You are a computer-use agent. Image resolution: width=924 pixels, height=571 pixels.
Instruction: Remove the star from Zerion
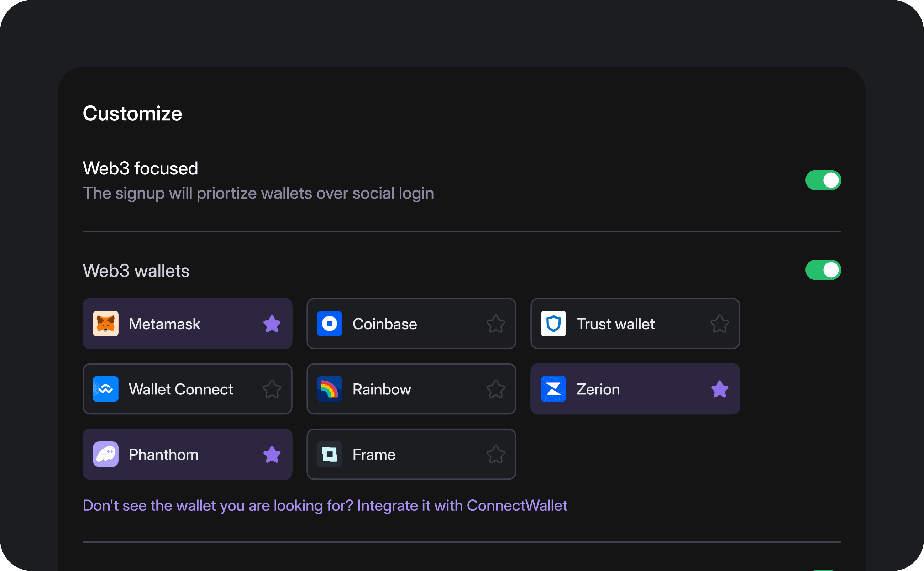720,389
